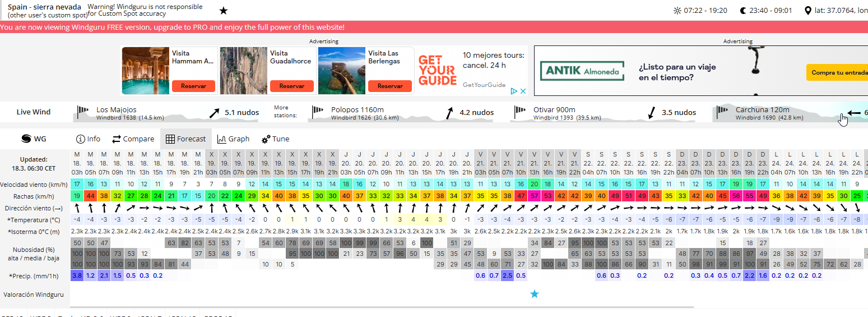Screen dimensions: 868x317
Task: Click the Otivar wind direction arrow
Action: tap(652, 113)
